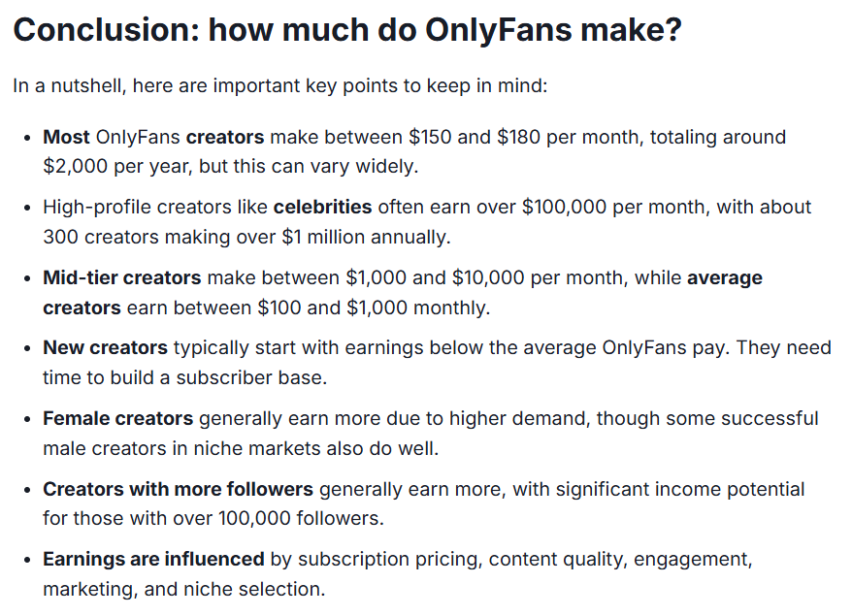Click the text "marketing, and niche selection"
This screenshot has width=852, height=616.
point(182,589)
